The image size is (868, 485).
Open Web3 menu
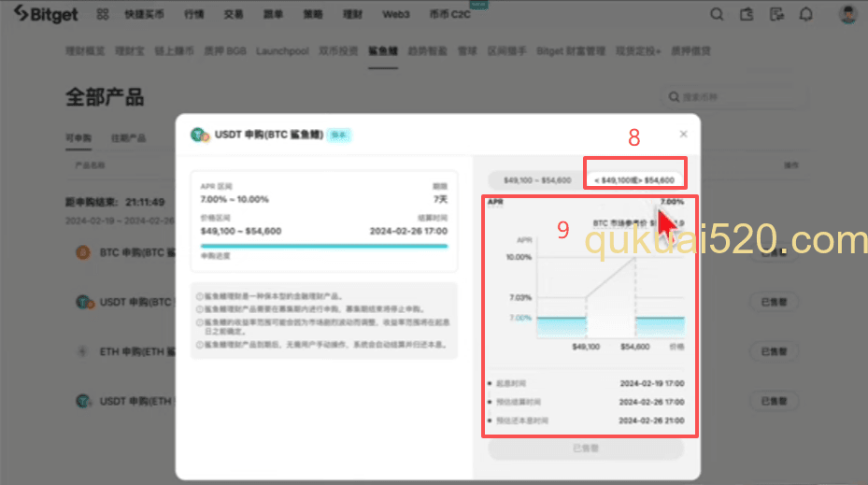point(396,14)
